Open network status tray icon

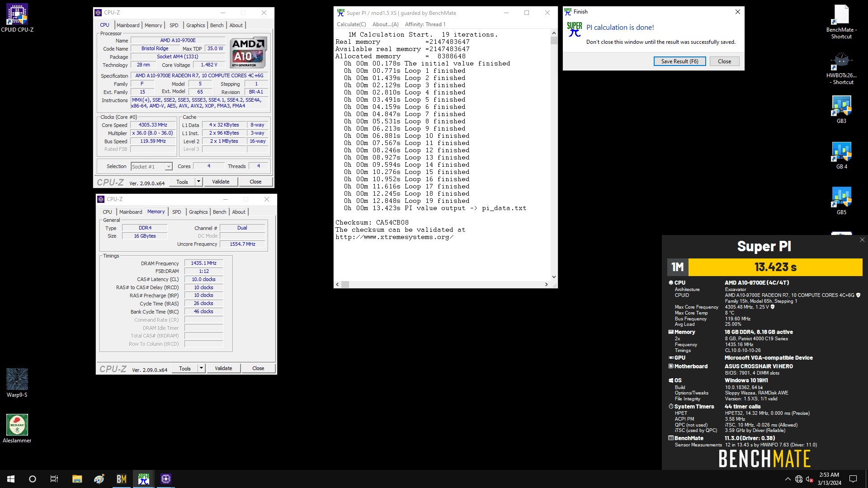click(x=799, y=479)
